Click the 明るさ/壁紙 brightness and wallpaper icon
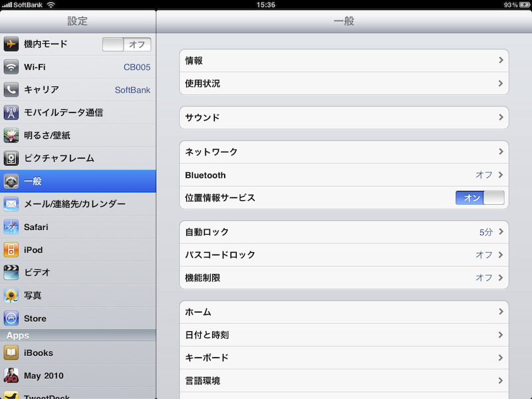This screenshot has width=532, height=399. click(x=11, y=135)
